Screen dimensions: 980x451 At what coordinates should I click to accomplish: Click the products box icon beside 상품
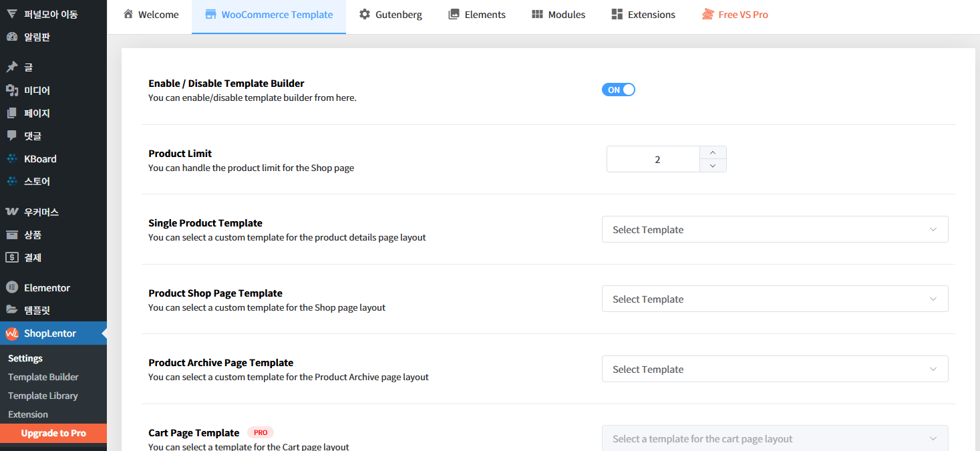(x=11, y=235)
